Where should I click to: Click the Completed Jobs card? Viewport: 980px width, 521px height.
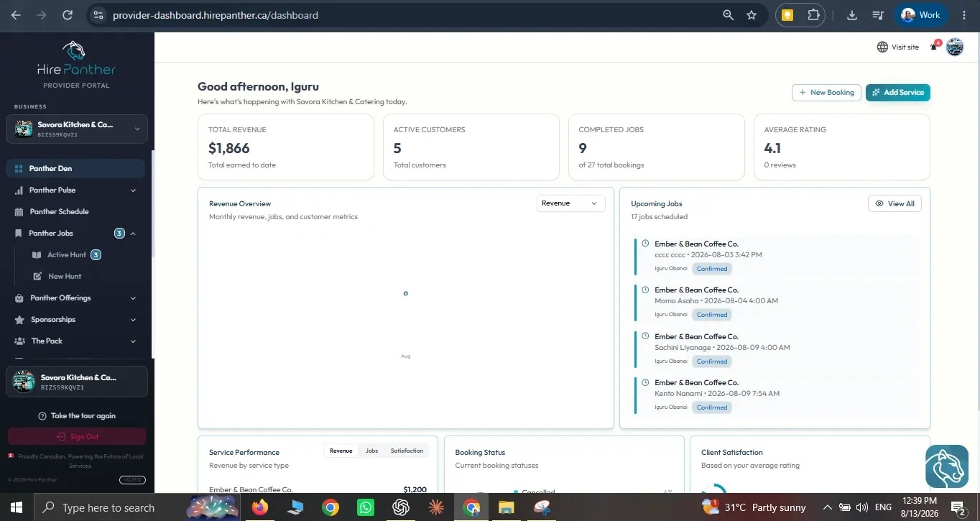tap(657, 147)
